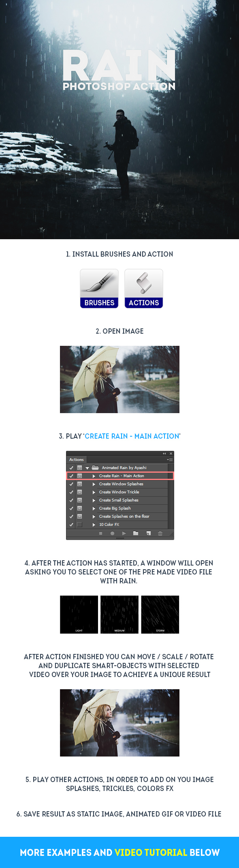This screenshot has width=239, height=868.
Task: Click the Actions panel resize grip corner
Action: pos(172,535)
